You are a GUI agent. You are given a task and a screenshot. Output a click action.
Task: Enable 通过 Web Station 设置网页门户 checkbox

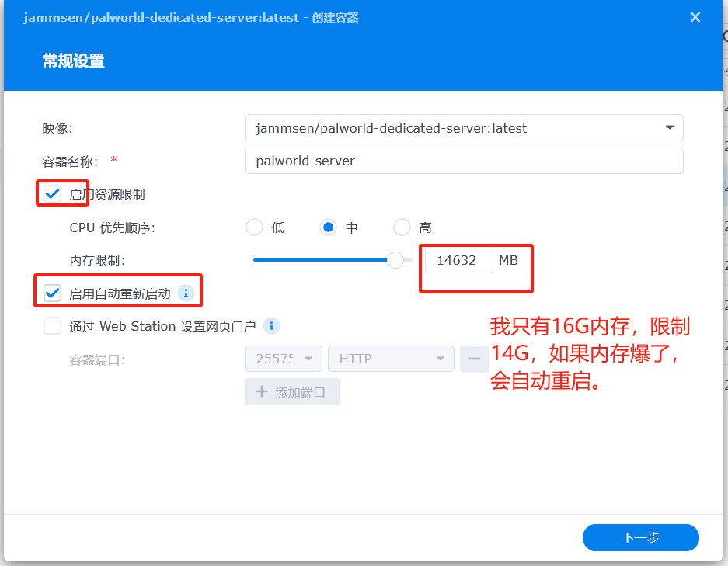[53, 326]
